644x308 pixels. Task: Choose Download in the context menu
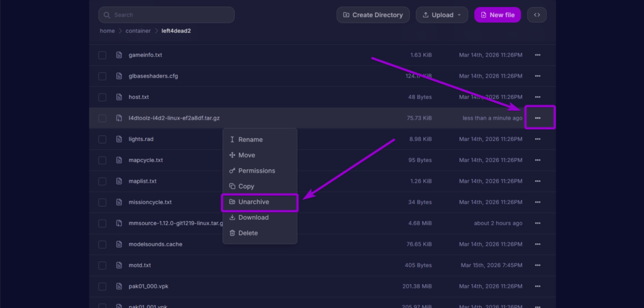click(260, 217)
